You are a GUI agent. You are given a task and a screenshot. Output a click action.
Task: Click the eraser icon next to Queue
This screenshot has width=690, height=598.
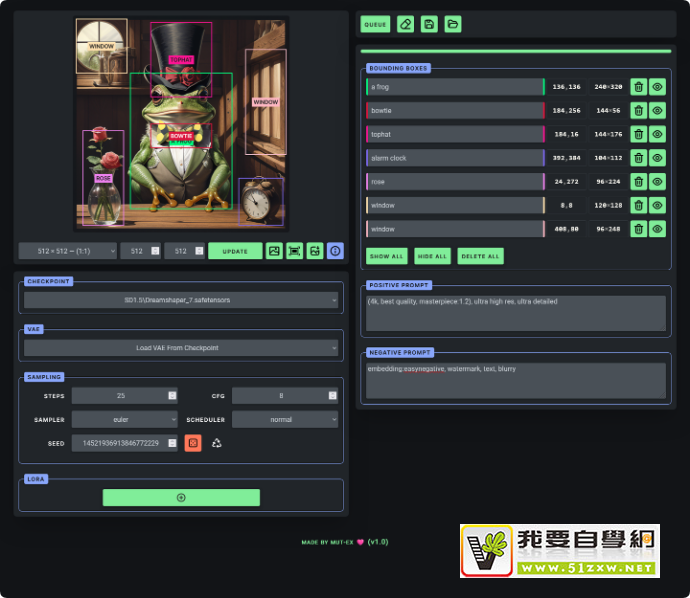point(405,24)
